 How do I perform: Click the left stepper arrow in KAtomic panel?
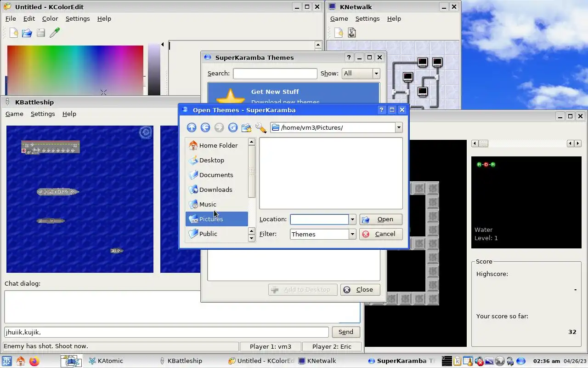pyautogui.click(x=475, y=144)
